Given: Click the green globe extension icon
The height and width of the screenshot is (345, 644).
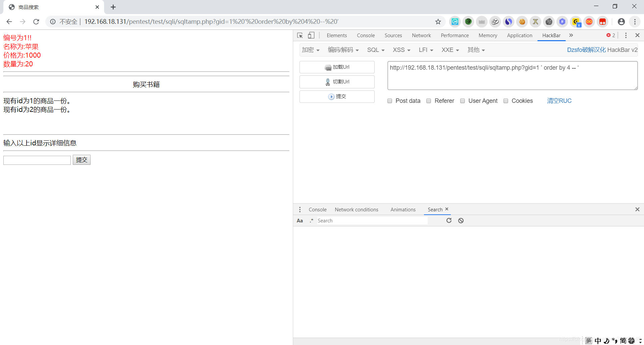Looking at the screenshot, I should pos(468,22).
